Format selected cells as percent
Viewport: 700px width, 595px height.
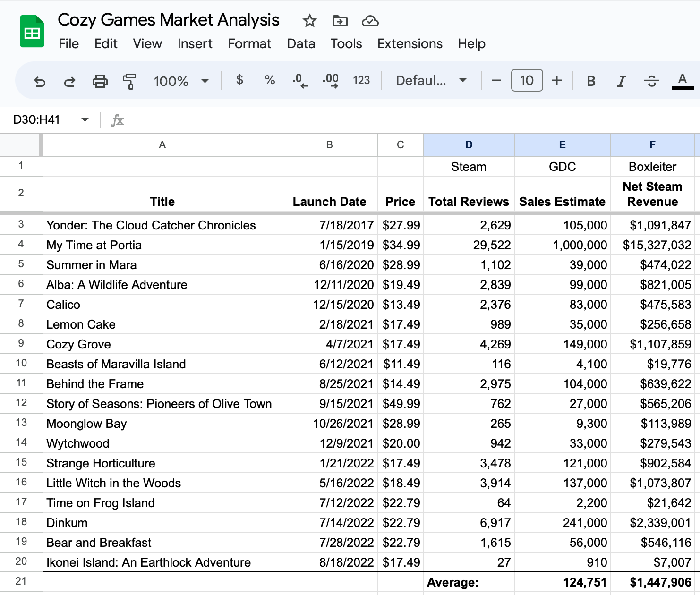[270, 80]
